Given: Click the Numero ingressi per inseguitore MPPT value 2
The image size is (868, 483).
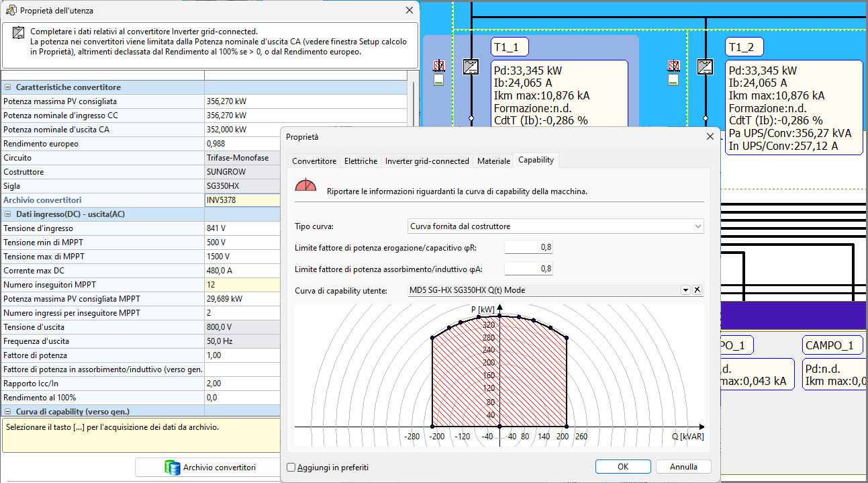Looking at the screenshot, I should point(242,313).
